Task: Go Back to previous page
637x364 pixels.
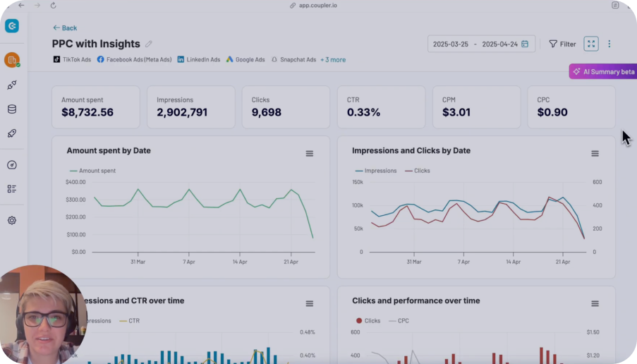Action: [65, 28]
